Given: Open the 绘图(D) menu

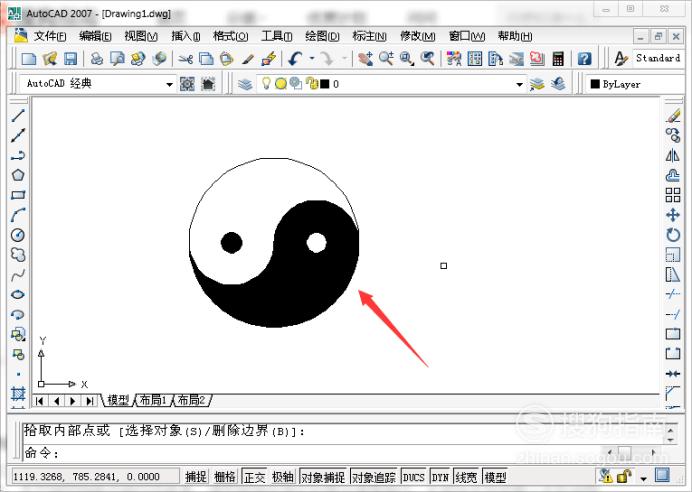Looking at the screenshot, I should coord(323,36).
